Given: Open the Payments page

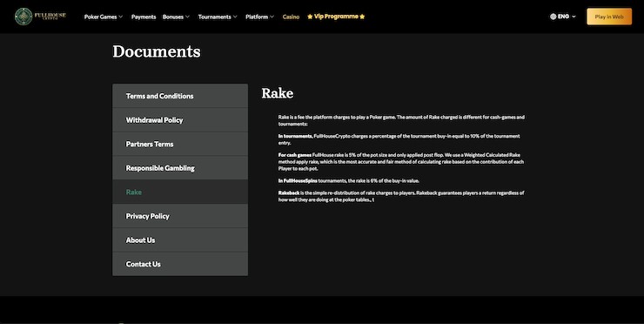Looking at the screenshot, I should tap(144, 17).
